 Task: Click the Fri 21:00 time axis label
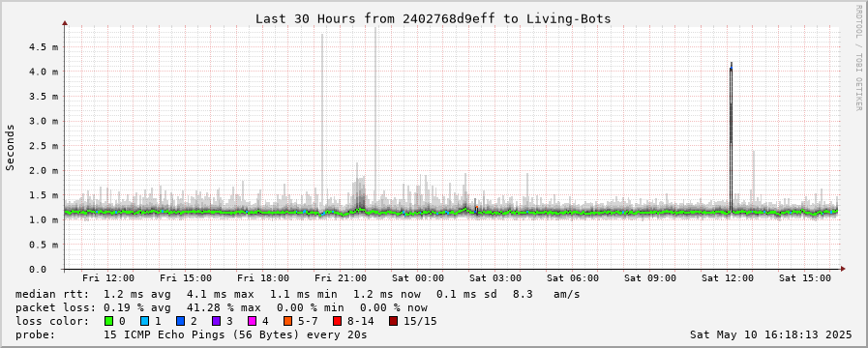pyautogui.click(x=340, y=278)
